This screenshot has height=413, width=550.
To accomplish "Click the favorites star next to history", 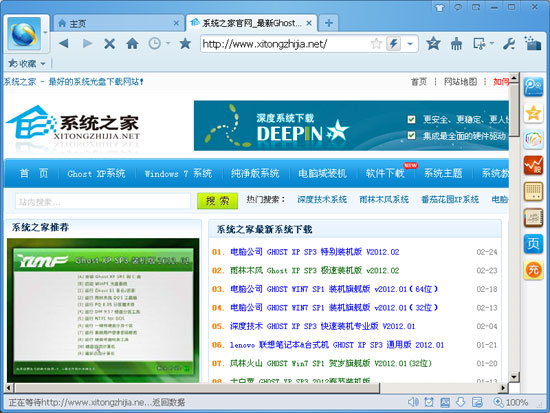I will pyautogui.click(x=185, y=44).
